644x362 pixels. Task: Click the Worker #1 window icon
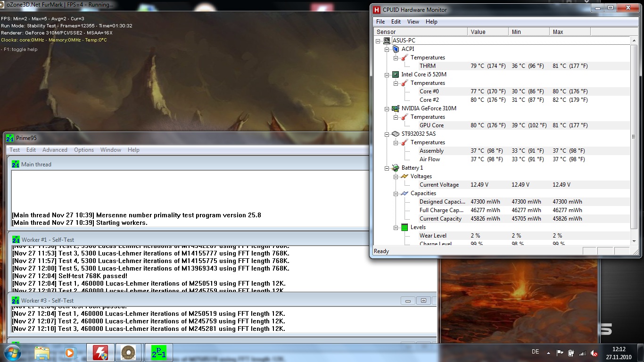(16, 240)
